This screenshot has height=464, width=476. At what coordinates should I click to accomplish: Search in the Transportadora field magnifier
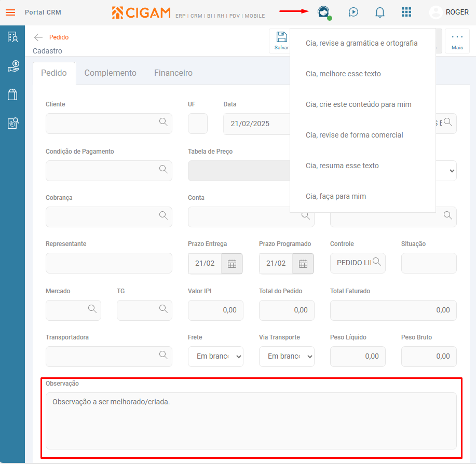tap(164, 355)
